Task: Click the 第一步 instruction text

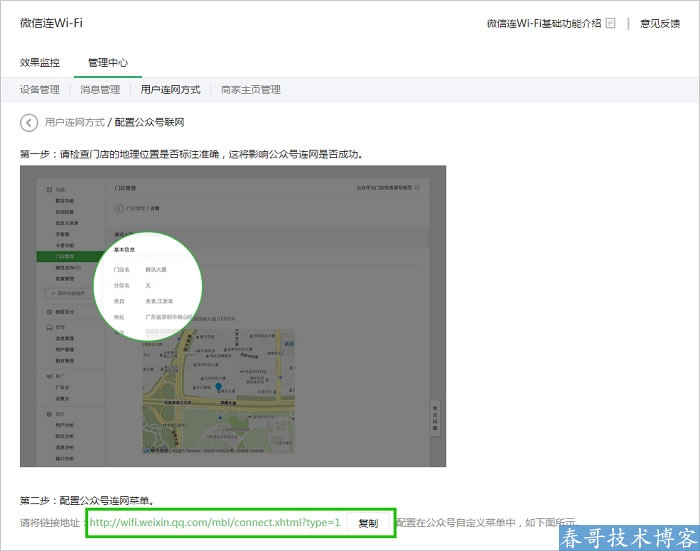Action: pos(191,154)
